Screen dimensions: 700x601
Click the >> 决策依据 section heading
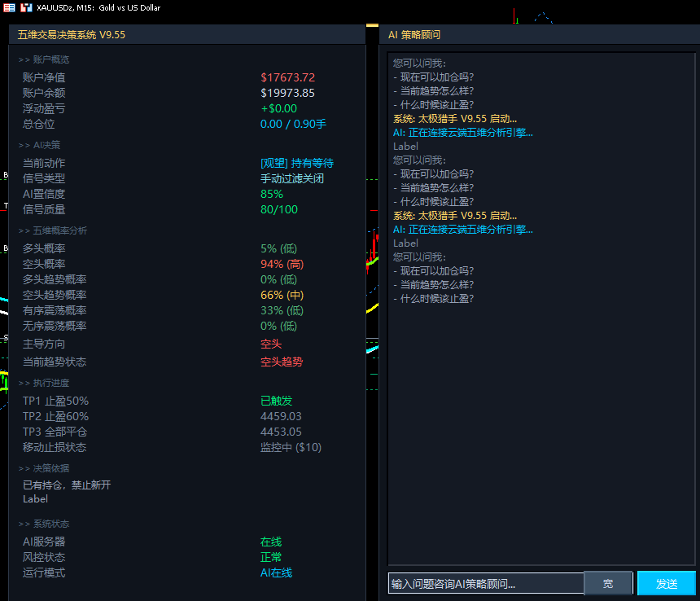44,468
